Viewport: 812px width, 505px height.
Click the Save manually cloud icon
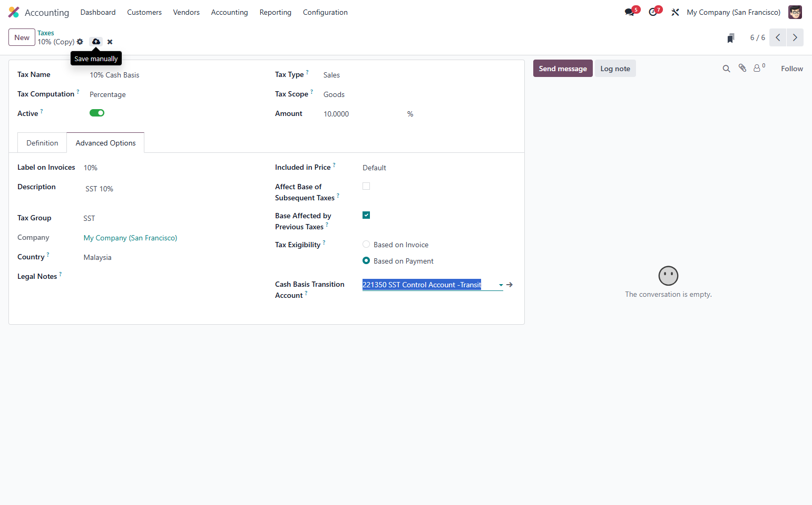coord(96,42)
